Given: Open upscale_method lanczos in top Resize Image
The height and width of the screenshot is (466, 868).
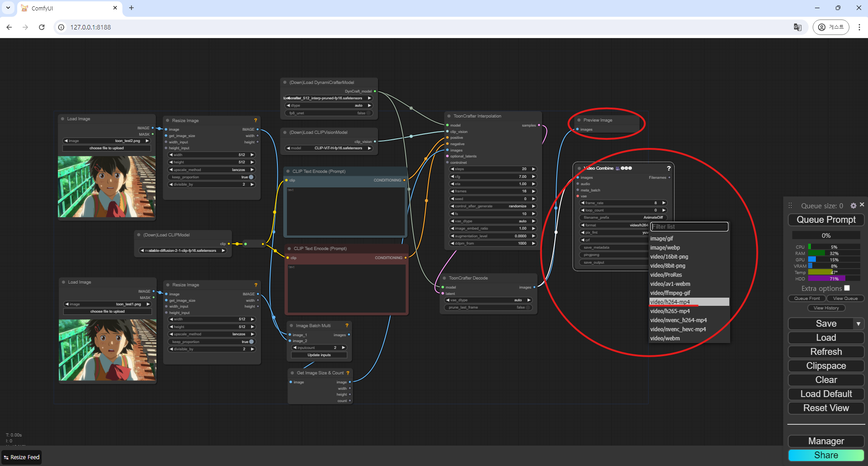Looking at the screenshot, I should coord(212,170).
